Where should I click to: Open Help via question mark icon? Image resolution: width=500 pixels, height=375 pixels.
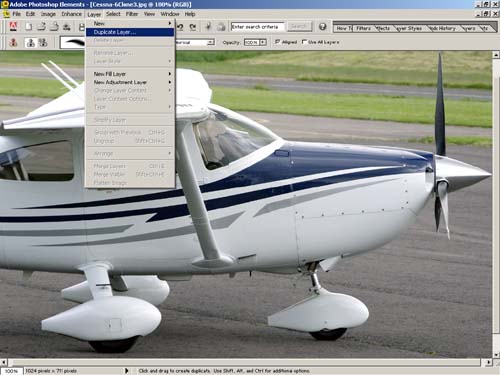(x=322, y=26)
